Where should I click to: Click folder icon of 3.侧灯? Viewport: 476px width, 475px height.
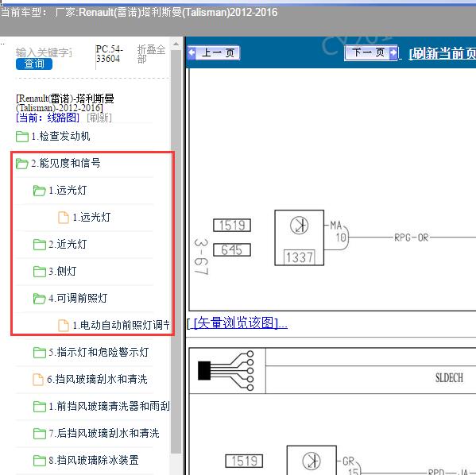pyautogui.click(x=40, y=272)
